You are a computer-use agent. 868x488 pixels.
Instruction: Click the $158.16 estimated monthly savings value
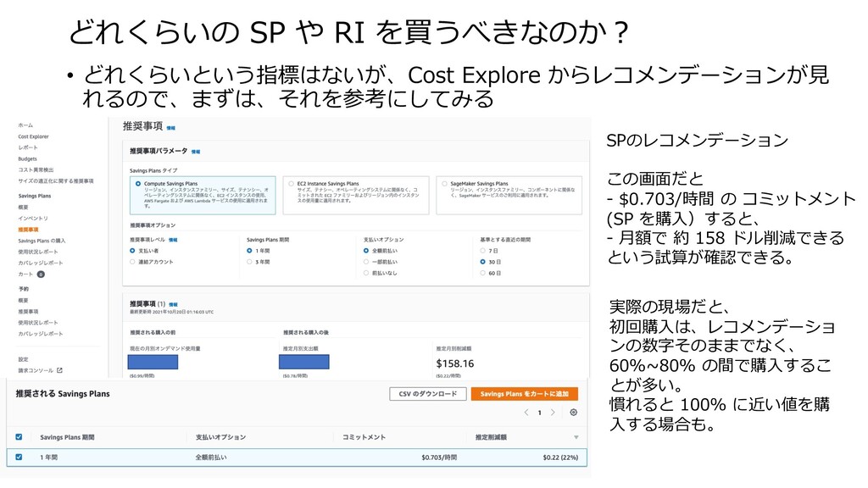[x=455, y=363]
